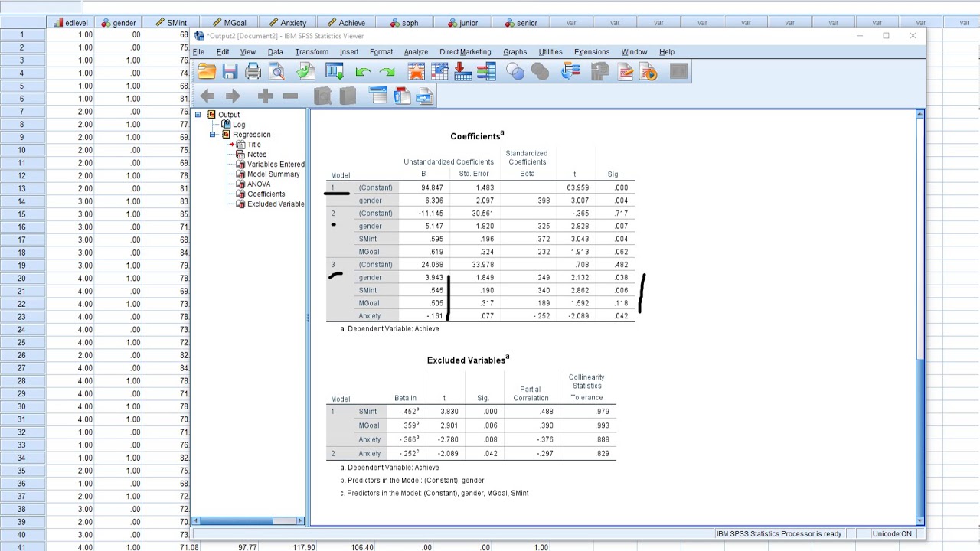This screenshot has width=980, height=551.
Task: Select Log in the outline tree
Action: point(239,125)
